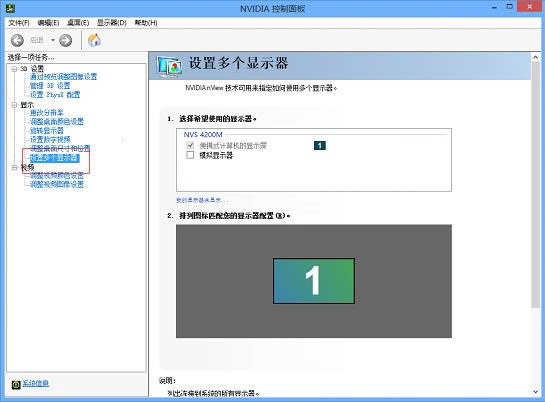Click the green system information icon
The height and width of the screenshot is (402, 545).
[x=16, y=384]
